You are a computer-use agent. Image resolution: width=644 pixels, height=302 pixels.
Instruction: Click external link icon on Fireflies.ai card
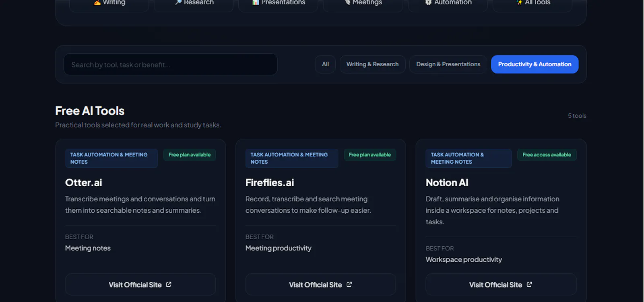(x=349, y=284)
